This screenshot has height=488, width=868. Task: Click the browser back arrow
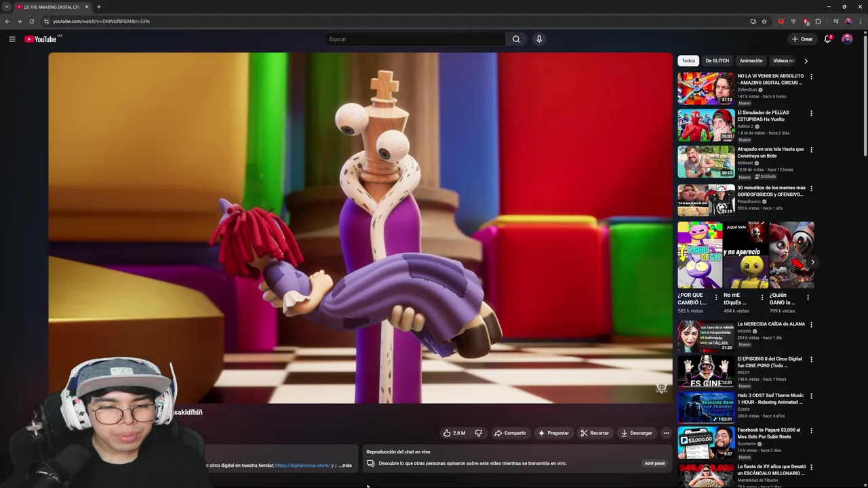[x=7, y=21]
